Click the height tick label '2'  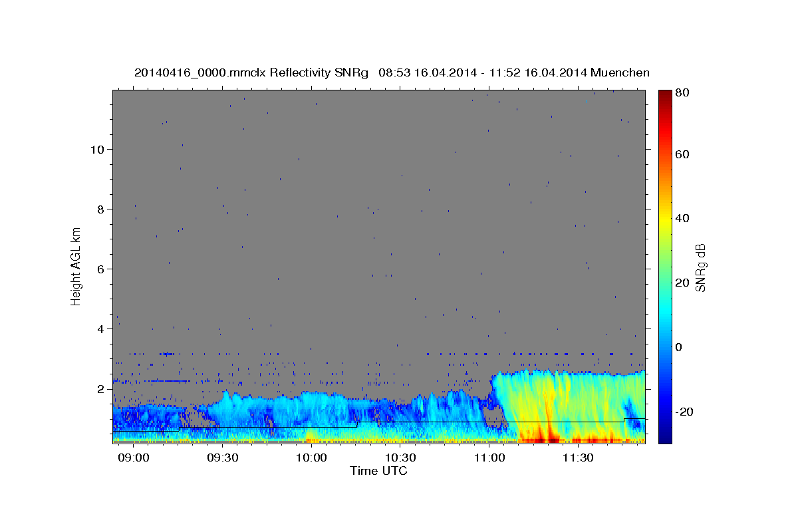[100, 388]
